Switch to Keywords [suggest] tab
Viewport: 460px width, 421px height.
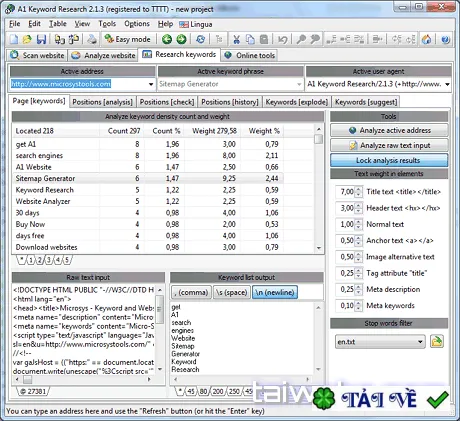[366, 102]
